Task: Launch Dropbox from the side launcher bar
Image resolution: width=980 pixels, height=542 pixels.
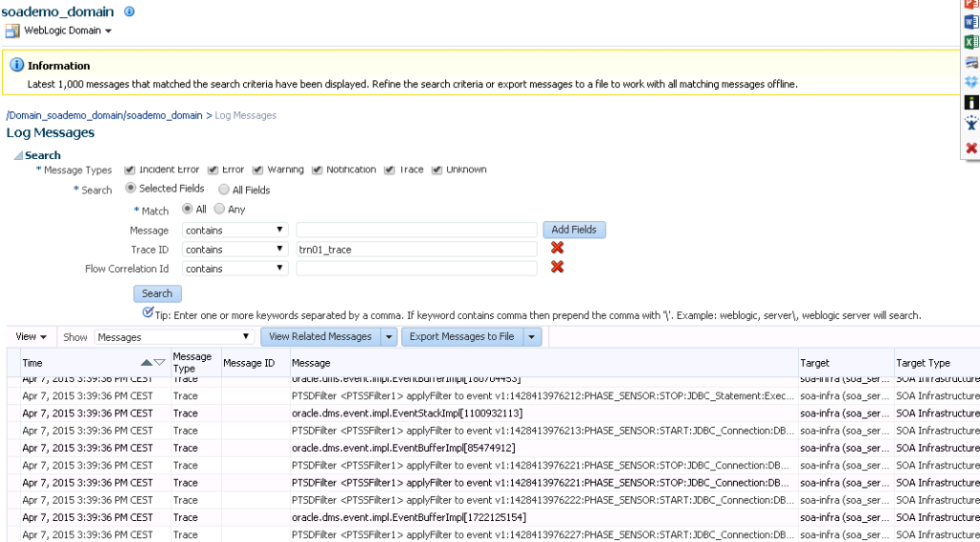Action: (x=971, y=82)
